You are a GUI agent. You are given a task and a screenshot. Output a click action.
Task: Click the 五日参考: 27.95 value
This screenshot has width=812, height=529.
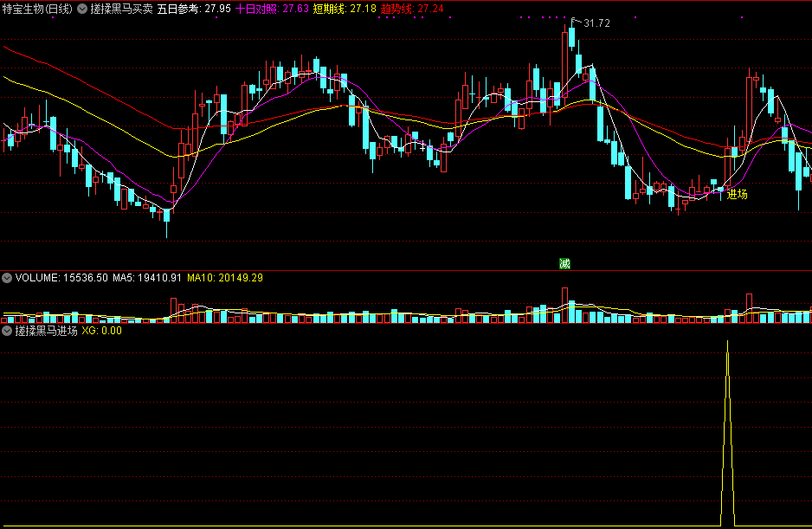coord(194,9)
